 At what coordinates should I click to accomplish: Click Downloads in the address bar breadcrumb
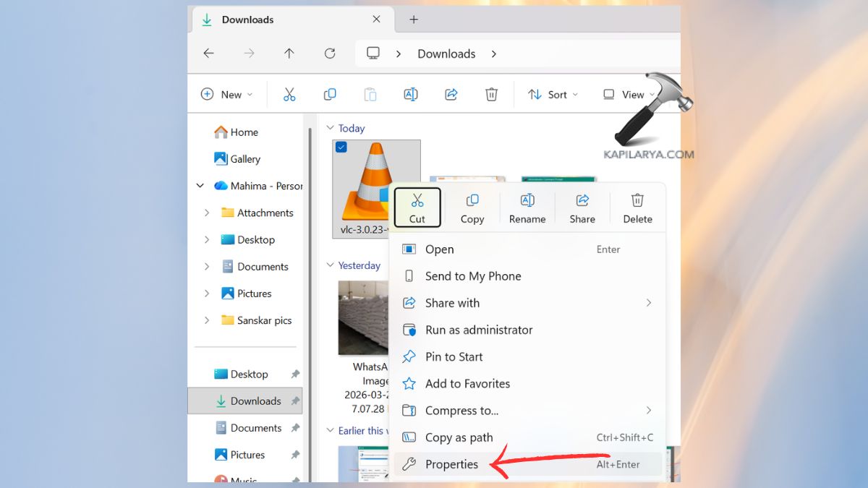[446, 53]
